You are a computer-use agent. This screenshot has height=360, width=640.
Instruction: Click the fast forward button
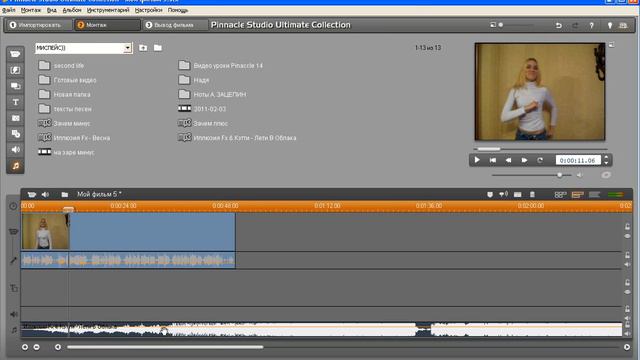coord(524,160)
